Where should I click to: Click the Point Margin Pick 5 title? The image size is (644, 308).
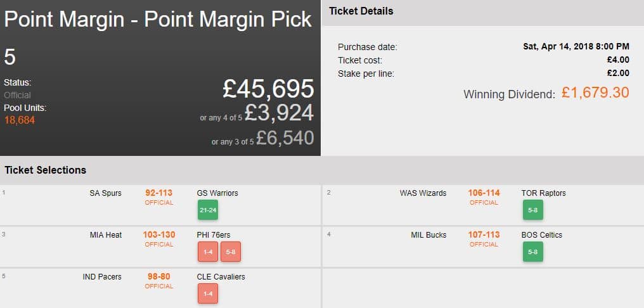tap(158, 20)
